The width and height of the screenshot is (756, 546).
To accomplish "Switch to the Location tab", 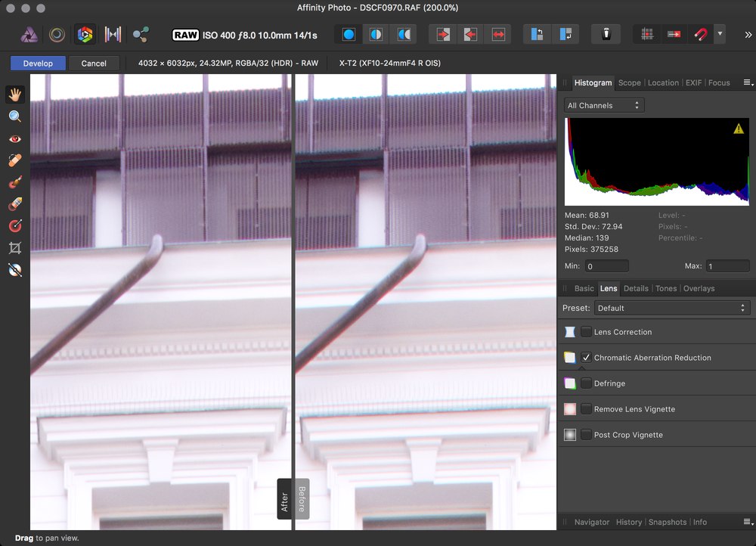I will [x=663, y=82].
